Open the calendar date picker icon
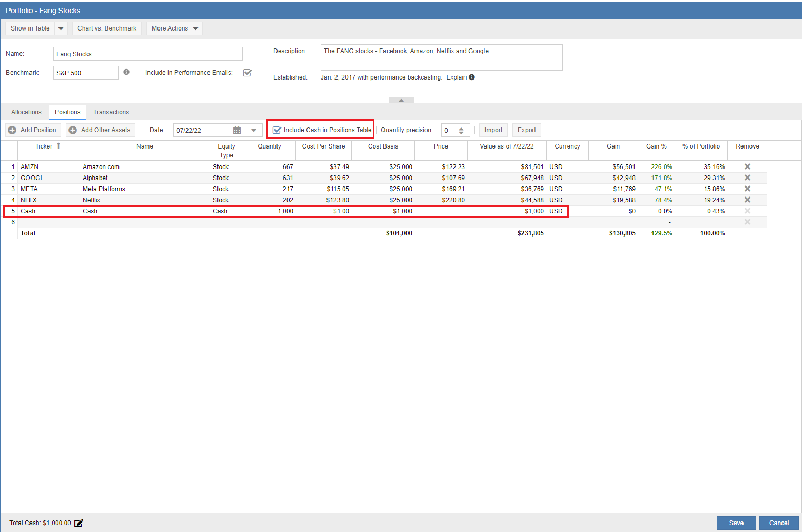Viewport: 802px width, 532px height. pos(237,130)
